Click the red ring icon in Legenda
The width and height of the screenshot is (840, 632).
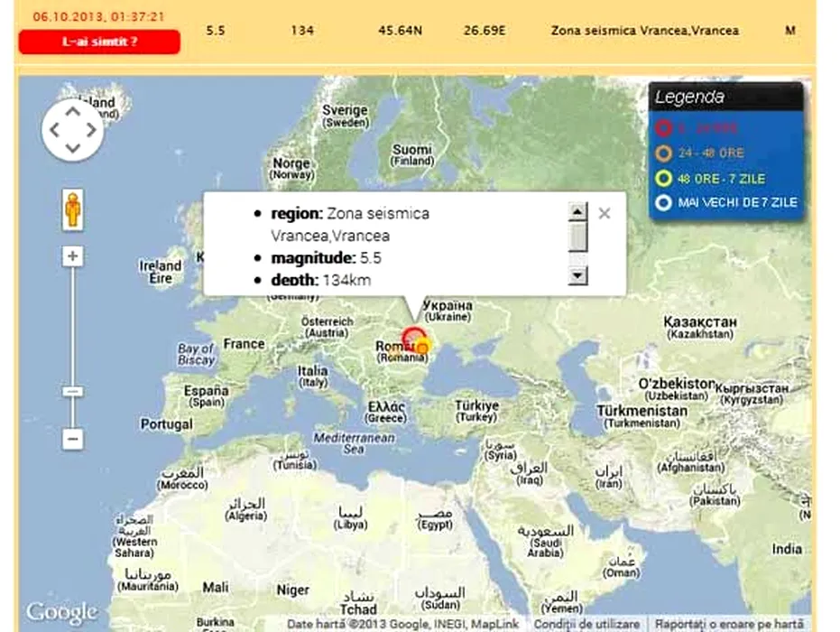pyautogui.click(x=664, y=128)
